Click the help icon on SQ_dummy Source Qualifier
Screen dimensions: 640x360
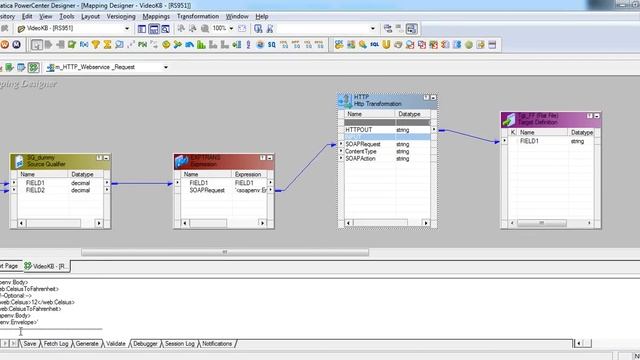(99, 158)
